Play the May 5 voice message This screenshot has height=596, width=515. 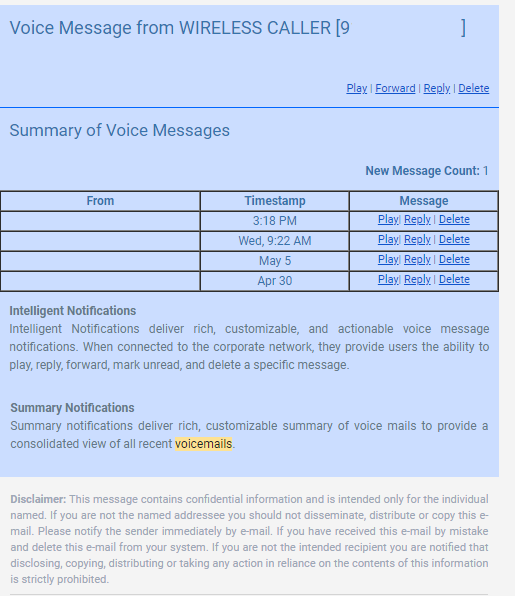(388, 259)
